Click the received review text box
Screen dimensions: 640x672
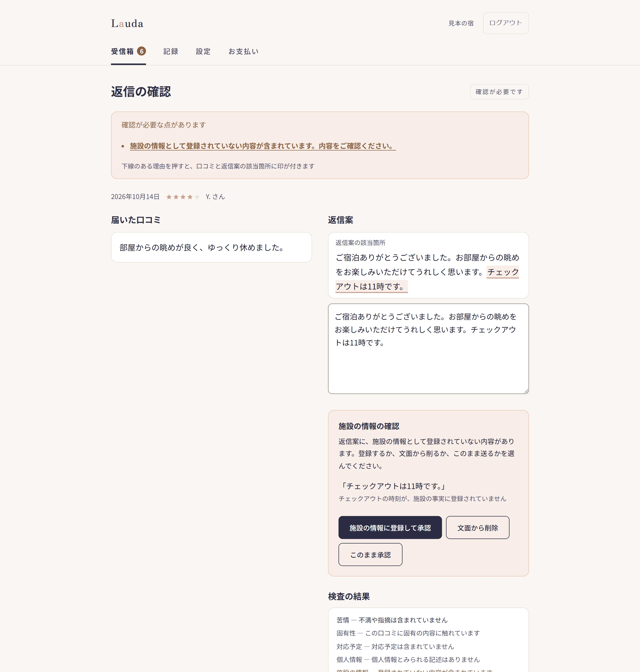(211, 247)
